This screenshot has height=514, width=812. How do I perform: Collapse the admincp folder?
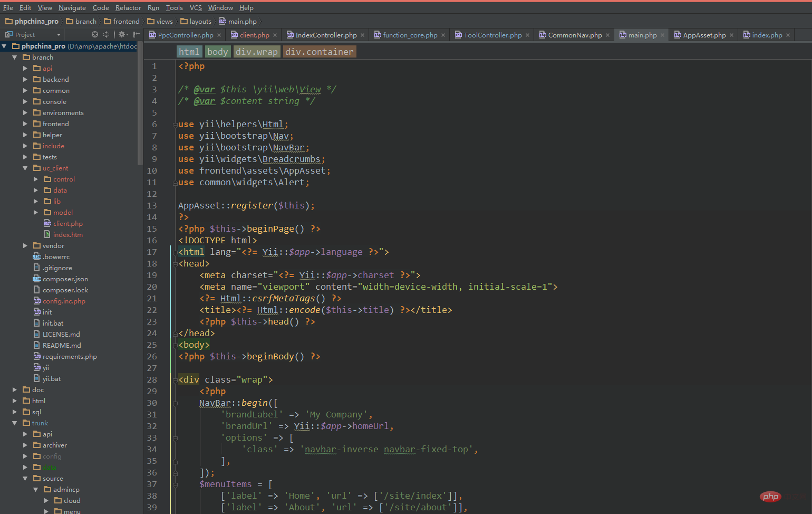tap(36, 489)
